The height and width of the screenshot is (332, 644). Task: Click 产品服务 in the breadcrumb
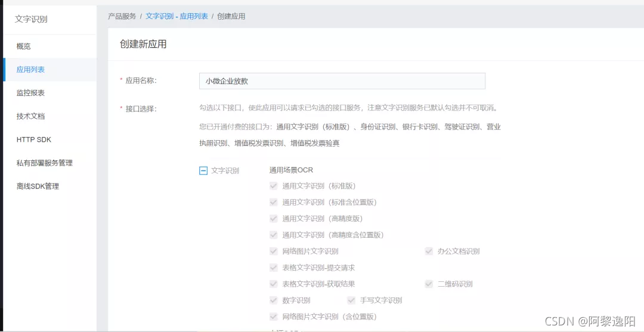pos(122,17)
